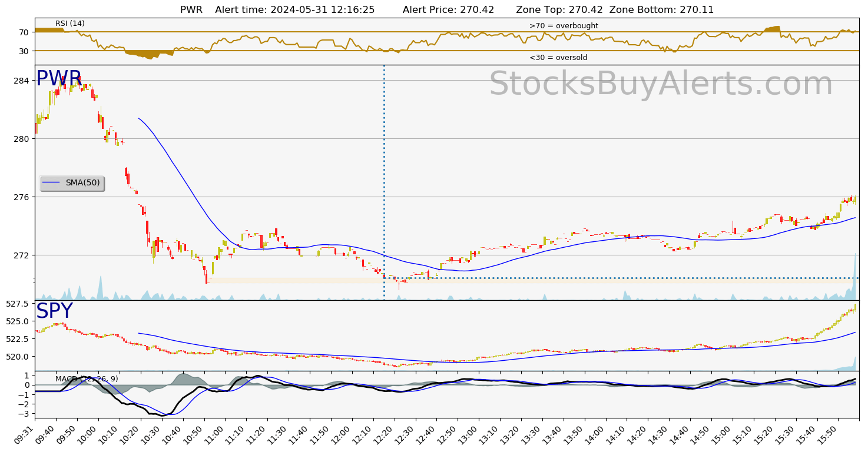Click the 527.5 SPY axis label
The image size is (868, 452).
(18, 304)
